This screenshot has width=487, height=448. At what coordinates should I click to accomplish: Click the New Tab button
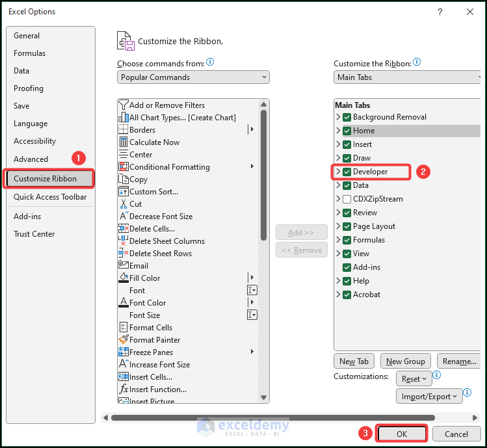[354, 362]
